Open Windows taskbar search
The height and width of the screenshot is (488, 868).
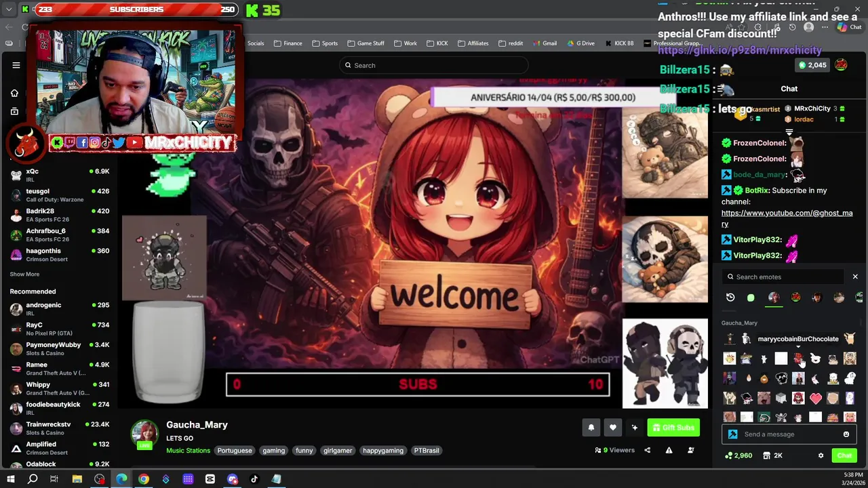pos(32,479)
